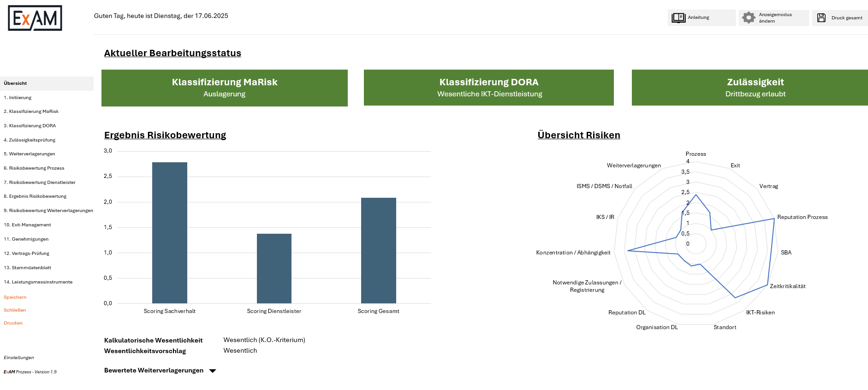Go to 7. Risikobewertung Dienstleister

(x=40, y=183)
